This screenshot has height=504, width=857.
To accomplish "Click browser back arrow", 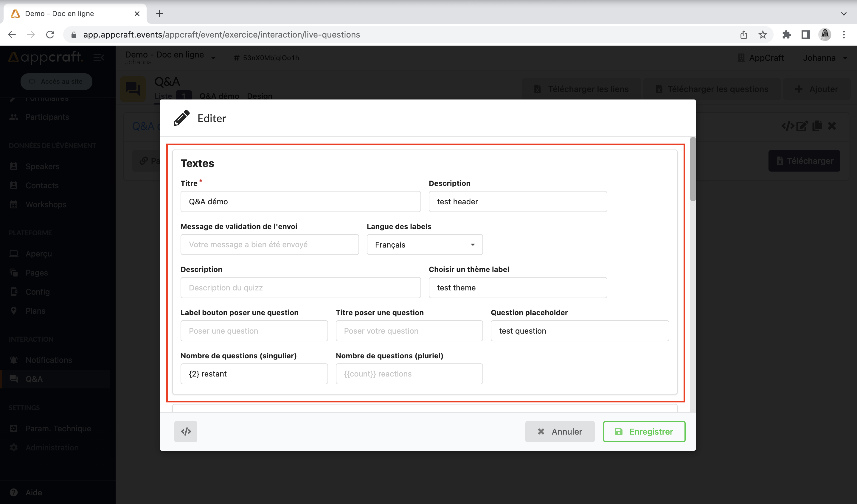I will [12, 35].
